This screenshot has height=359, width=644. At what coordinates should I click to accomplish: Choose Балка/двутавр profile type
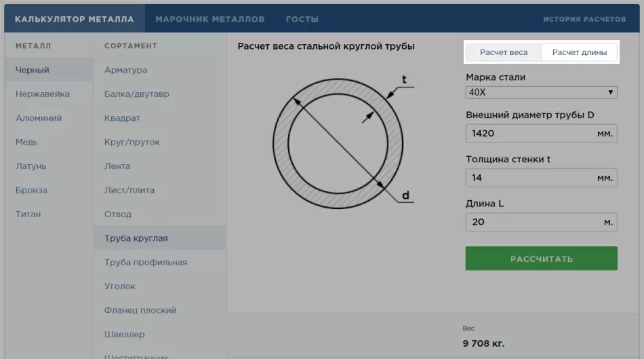[x=136, y=94]
